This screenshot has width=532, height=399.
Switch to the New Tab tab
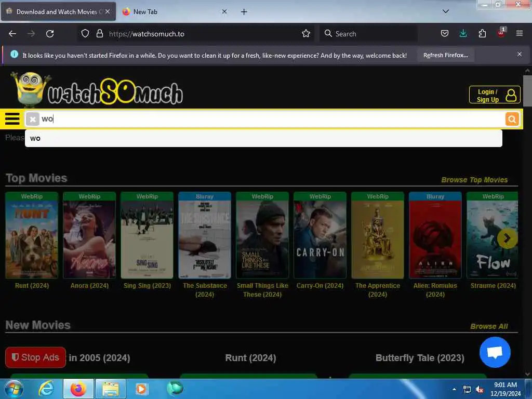pyautogui.click(x=175, y=12)
